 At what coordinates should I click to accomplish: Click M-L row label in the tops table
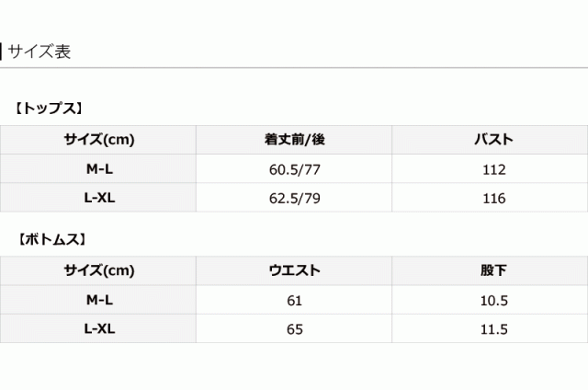coord(98,169)
